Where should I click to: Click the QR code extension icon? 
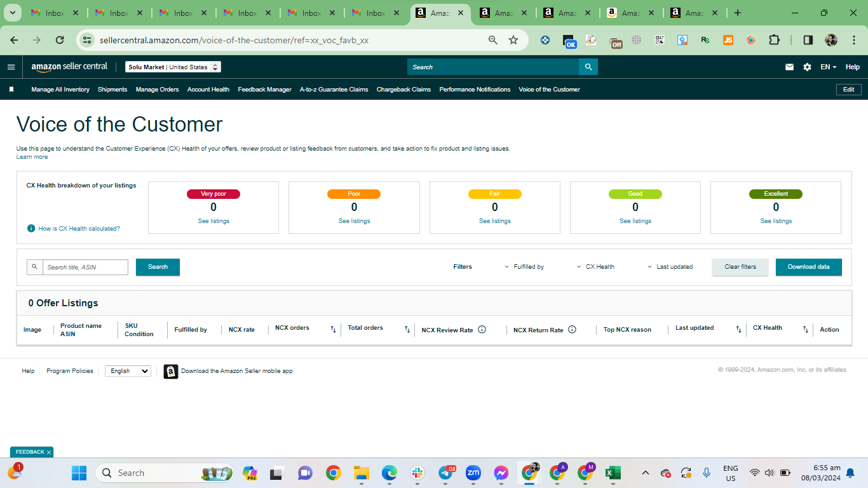point(660,40)
